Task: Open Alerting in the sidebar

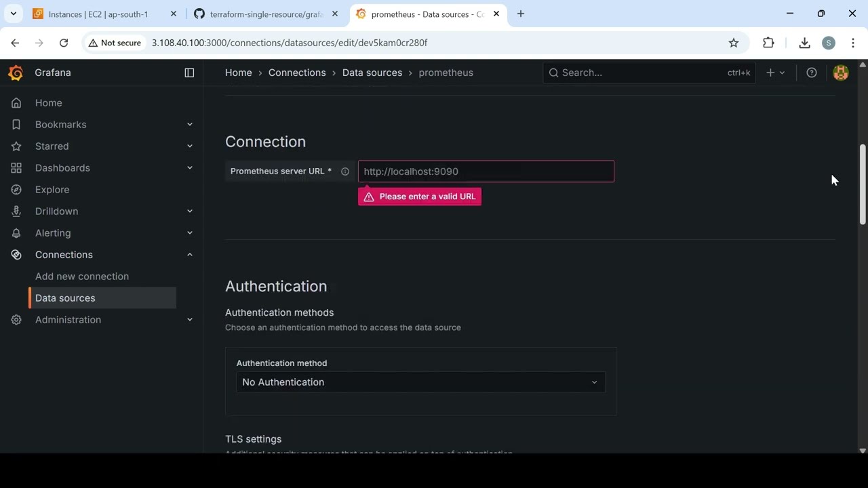Action: 53,233
